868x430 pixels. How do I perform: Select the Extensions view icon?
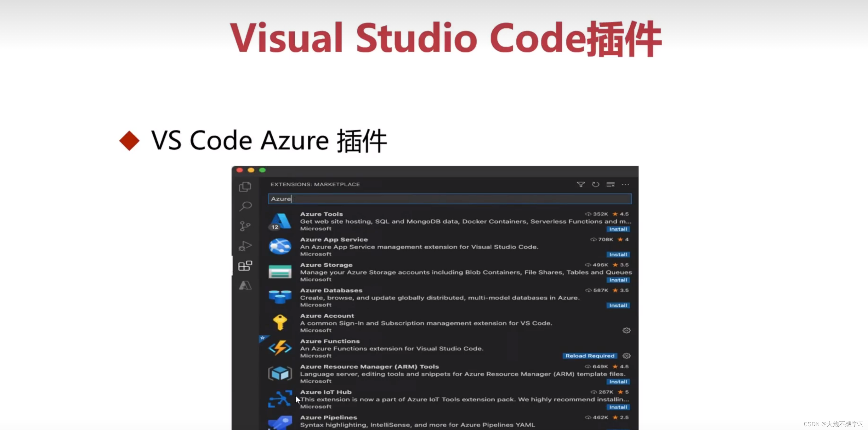click(x=245, y=266)
